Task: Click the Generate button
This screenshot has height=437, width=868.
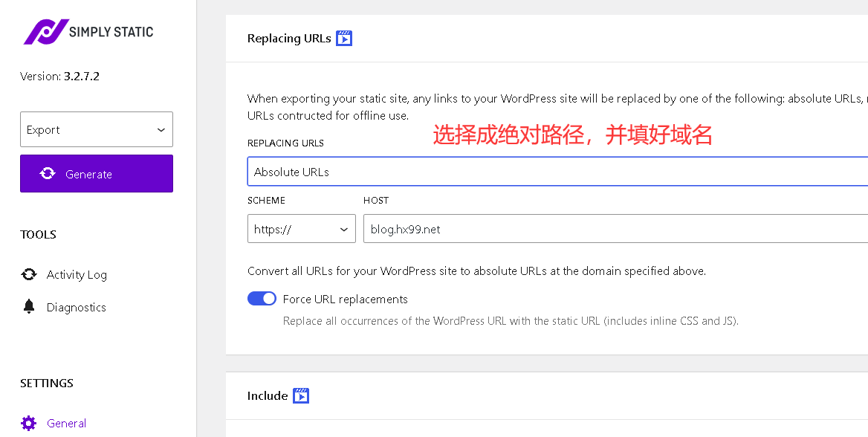Action: pos(97,173)
